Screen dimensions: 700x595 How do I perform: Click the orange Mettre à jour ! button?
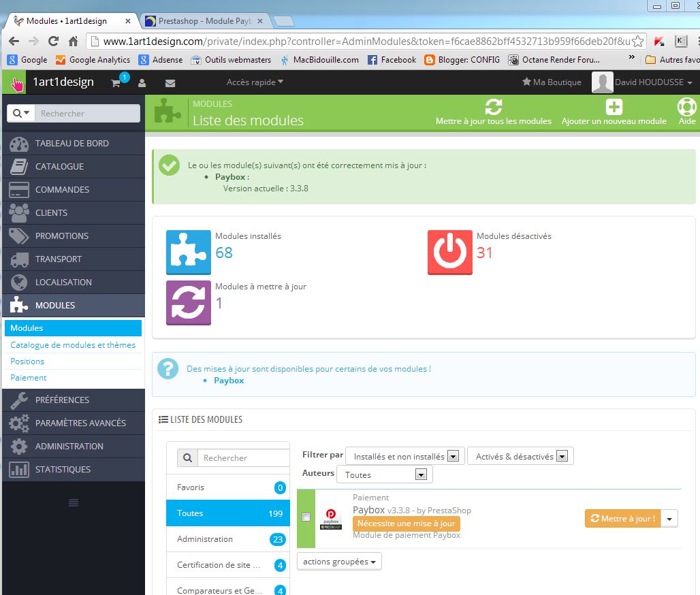(x=623, y=519)
